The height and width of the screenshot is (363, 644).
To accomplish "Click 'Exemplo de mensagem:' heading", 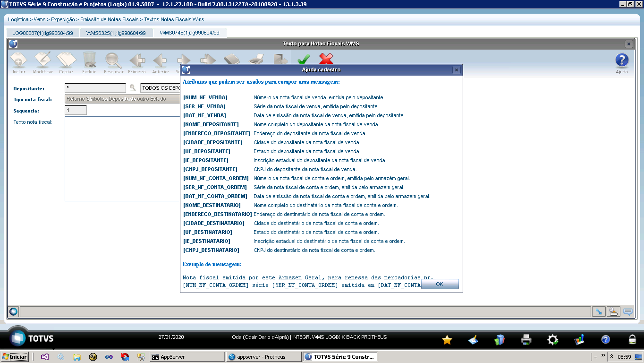I will click(212, 264).
